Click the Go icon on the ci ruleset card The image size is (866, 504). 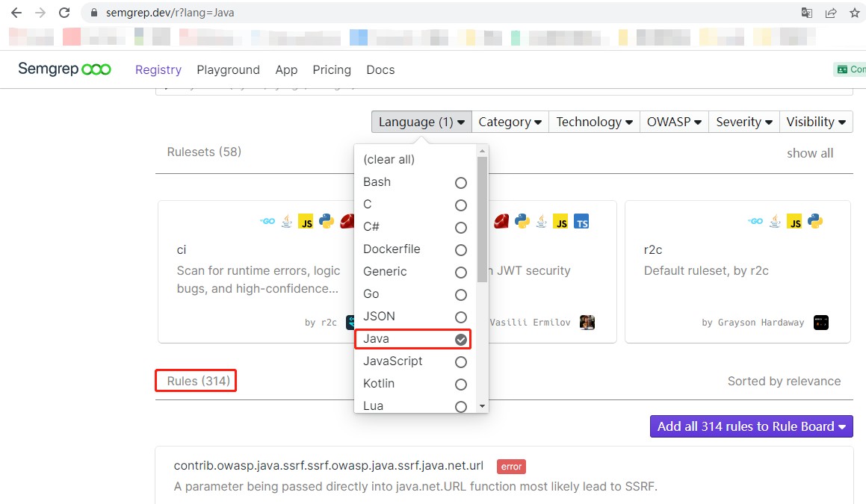point(267,221)
